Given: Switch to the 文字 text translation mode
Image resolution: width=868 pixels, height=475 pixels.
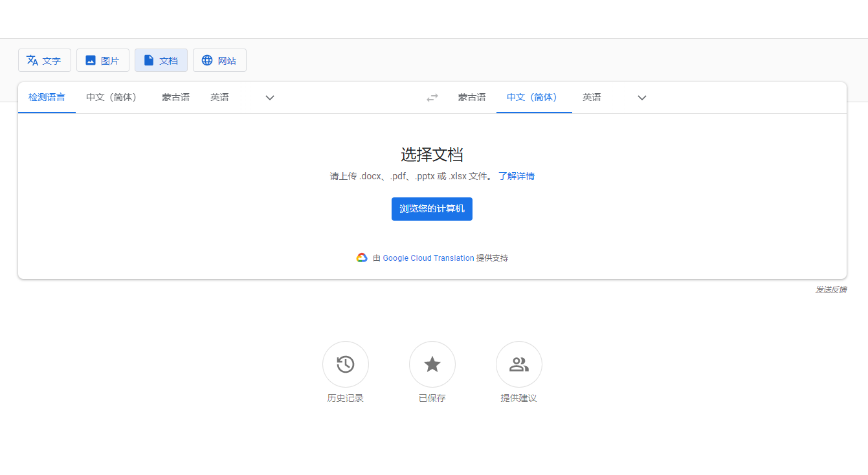Looking at the screenshot, I should tap(45, 60).
